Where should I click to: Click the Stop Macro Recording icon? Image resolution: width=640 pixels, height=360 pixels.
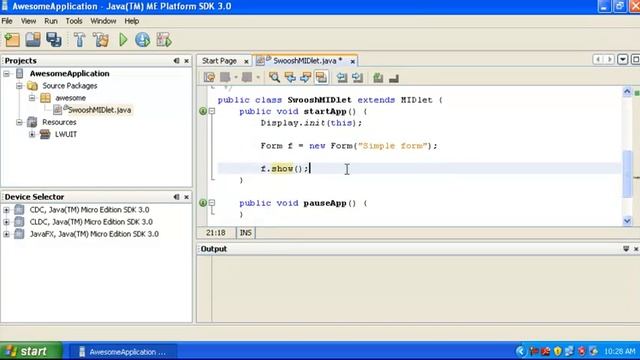point(393,77)
